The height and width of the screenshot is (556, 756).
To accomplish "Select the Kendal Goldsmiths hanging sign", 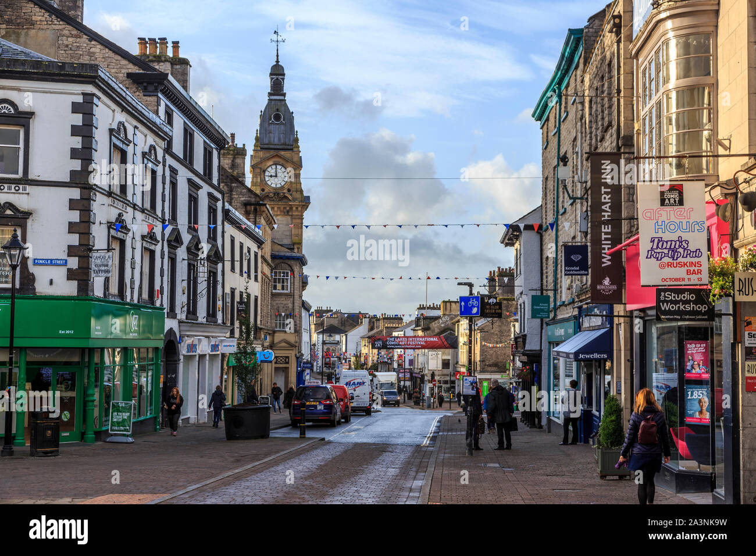I will click(575, 260).
